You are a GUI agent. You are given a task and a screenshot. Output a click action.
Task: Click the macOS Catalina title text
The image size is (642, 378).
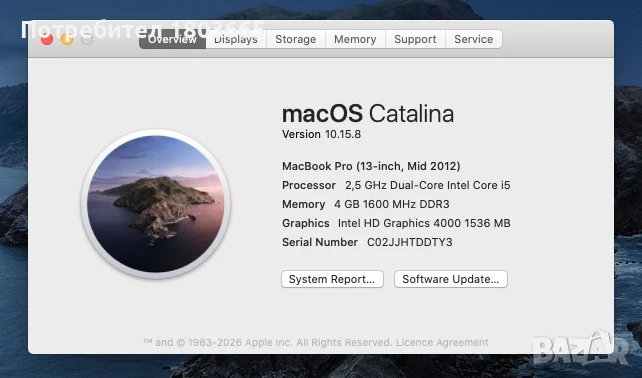tap(368, 113)
